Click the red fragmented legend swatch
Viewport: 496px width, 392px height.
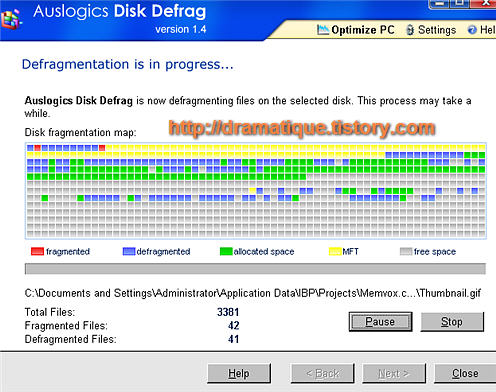[x=37, y=251]
